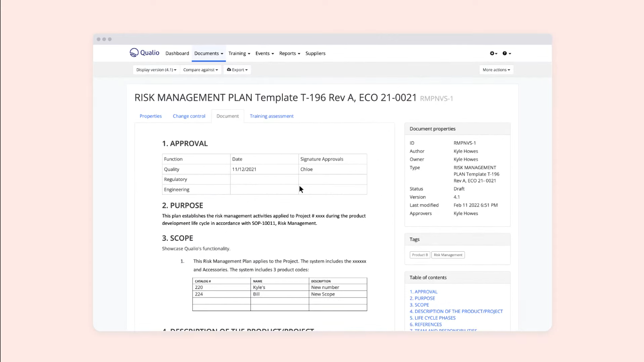This screenshot has height=362, width=644.
Task: Click the Qualio logo icon
Action: [x=134, y=53]
